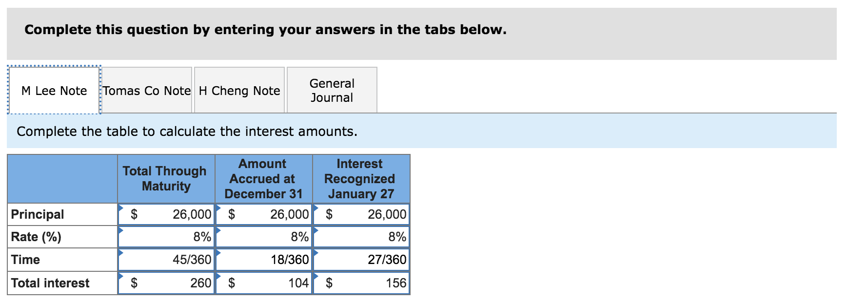Click the Total interest 104 cell
Viewport: 868px width, 302px height.
click(264, 283)
